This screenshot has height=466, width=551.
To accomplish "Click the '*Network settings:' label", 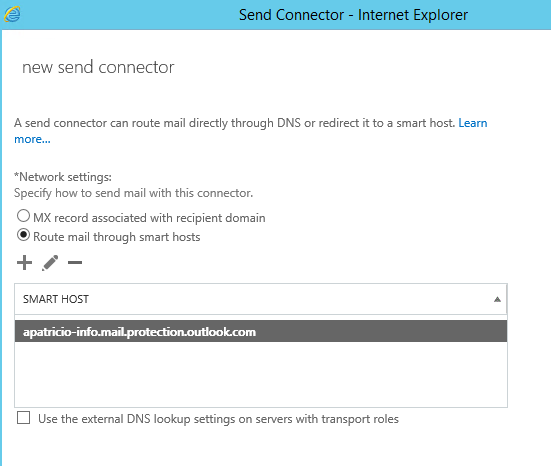I will [63, 177].
